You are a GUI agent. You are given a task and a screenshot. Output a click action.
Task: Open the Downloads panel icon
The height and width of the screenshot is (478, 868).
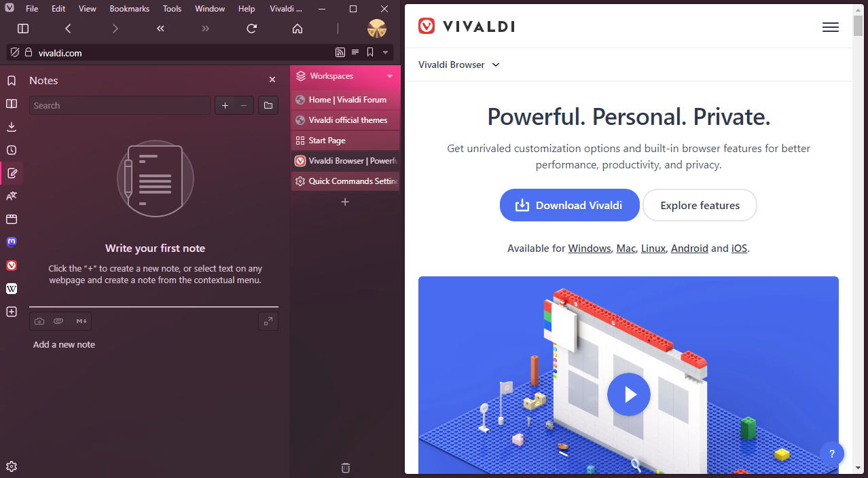click(12, 127)
